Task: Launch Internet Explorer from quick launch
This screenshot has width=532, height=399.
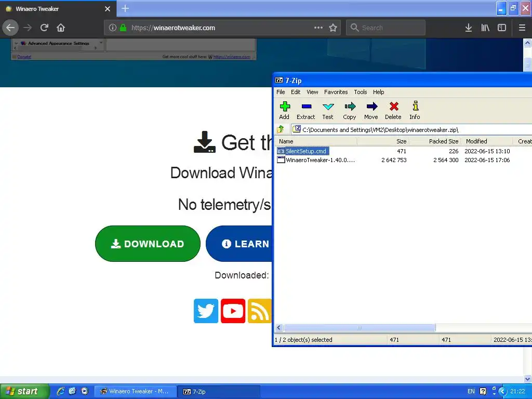Action: [61, 391]
